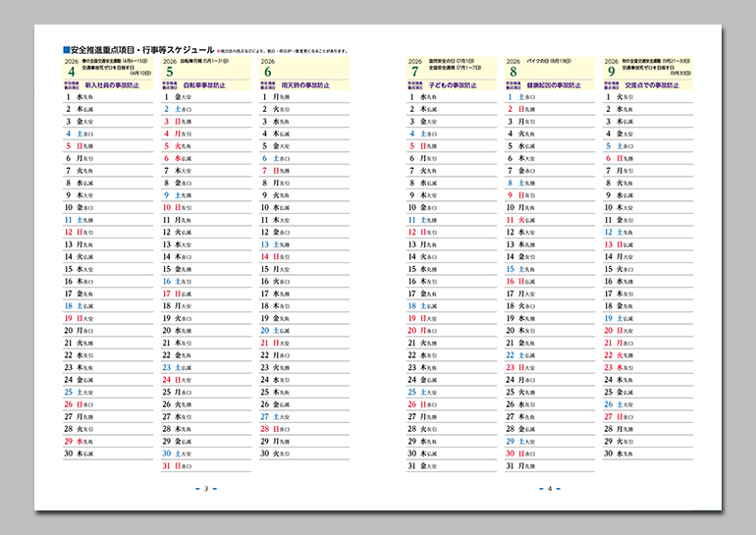756x535 pixels.
Task: Select the large month number 9 header
Action: [x=612, y=72]
